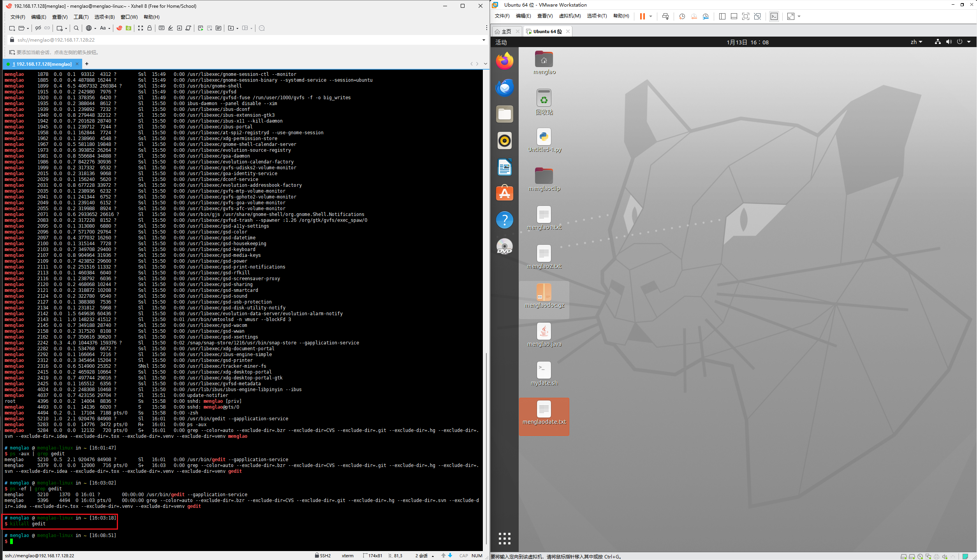This screenshot has height=560, width=977.
Task: Click the script run icon with green arrow
Action: 201,28
